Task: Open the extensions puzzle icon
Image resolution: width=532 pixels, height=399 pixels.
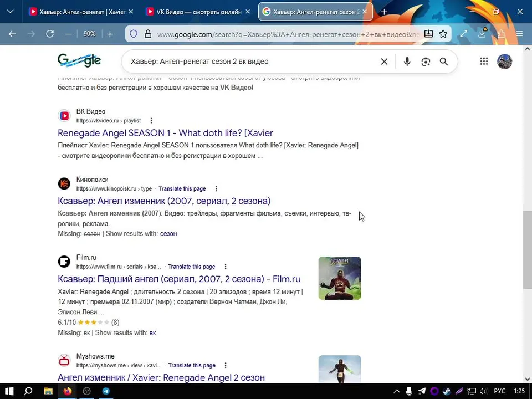Action: coord(501,34)
